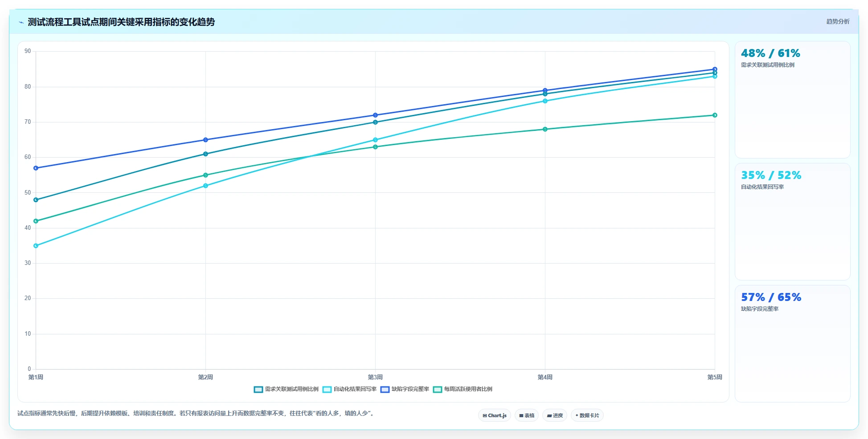Hide the 缺陷字段完整率 series via legend
Viewport: 868px width, 439px height.
[x=405, y=389]
